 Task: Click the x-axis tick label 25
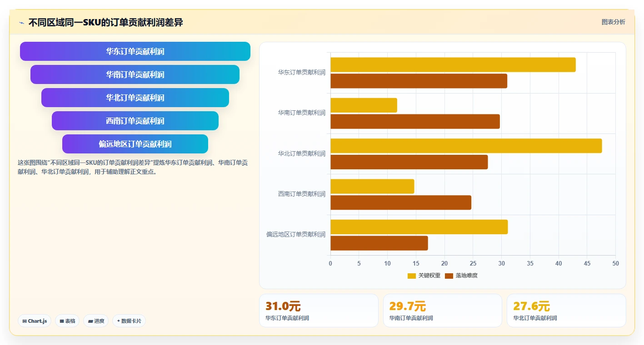[473, 263]
